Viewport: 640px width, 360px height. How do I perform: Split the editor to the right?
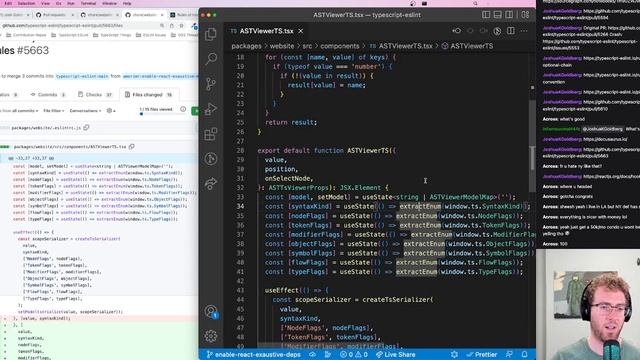coord(511,31)
